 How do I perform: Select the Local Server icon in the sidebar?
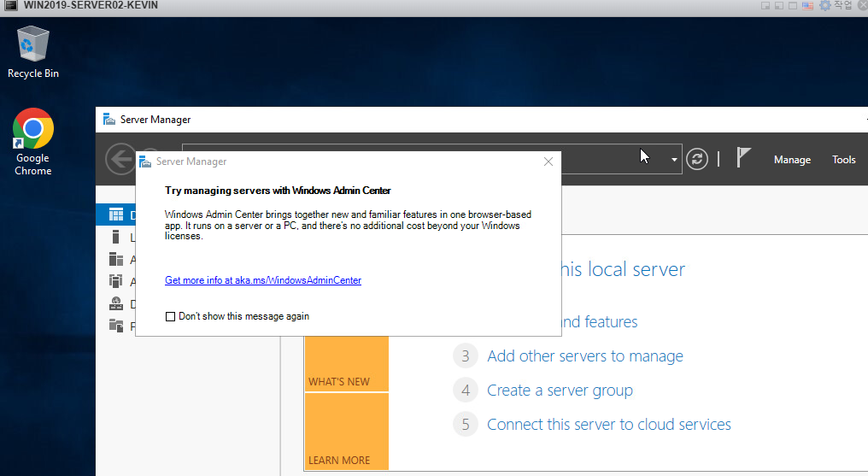pos(115,237)
